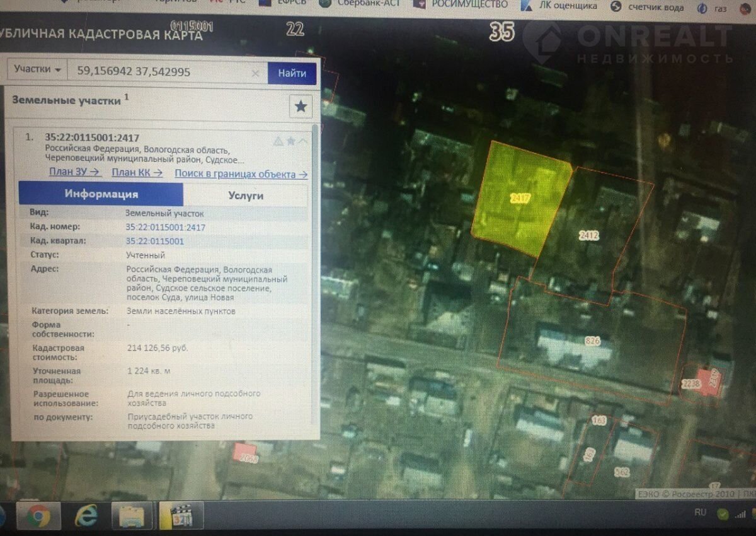Click the Поиск в границах объекта link
This screenshot has height=536, width=756.
(241, 174)
